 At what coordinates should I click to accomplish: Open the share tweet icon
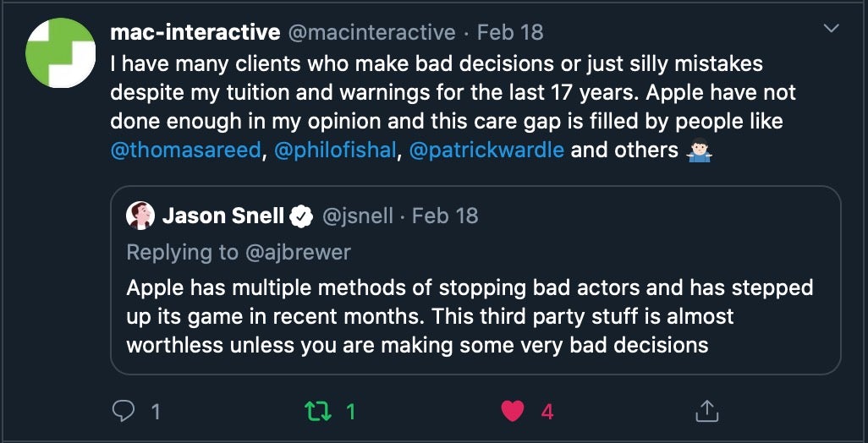coord(706,412)
